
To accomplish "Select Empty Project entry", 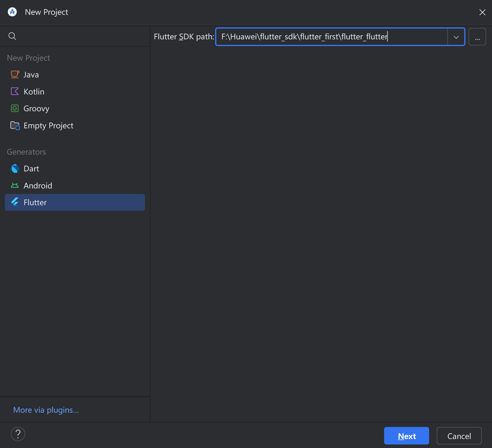I will (x=48, y=126).
